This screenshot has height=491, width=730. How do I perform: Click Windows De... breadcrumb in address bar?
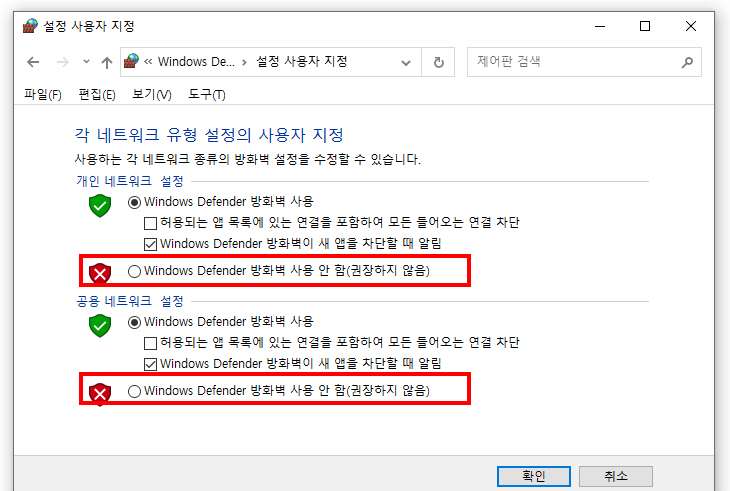[x=196, y=61]
